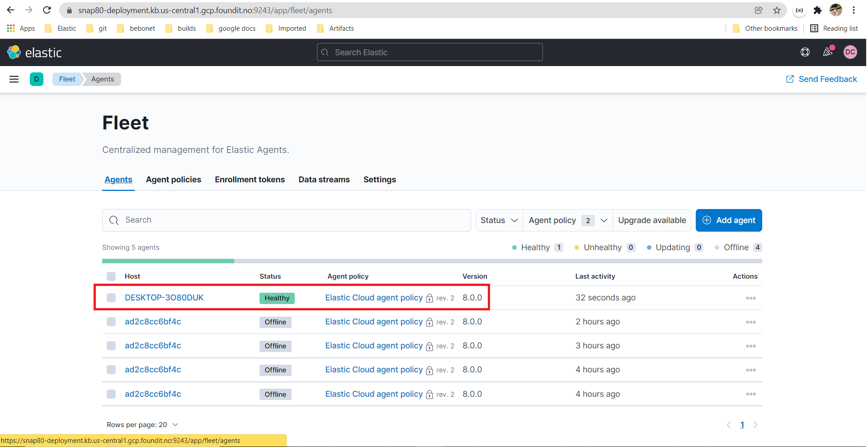Click the help globe icon
868x447 pixels.
tap(805, 52)
